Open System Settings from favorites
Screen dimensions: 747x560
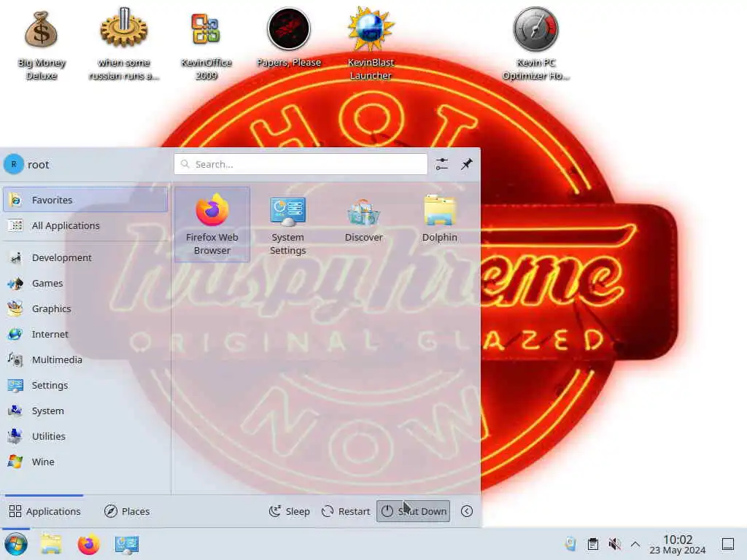pyautogui.click(x=287, y=225)
